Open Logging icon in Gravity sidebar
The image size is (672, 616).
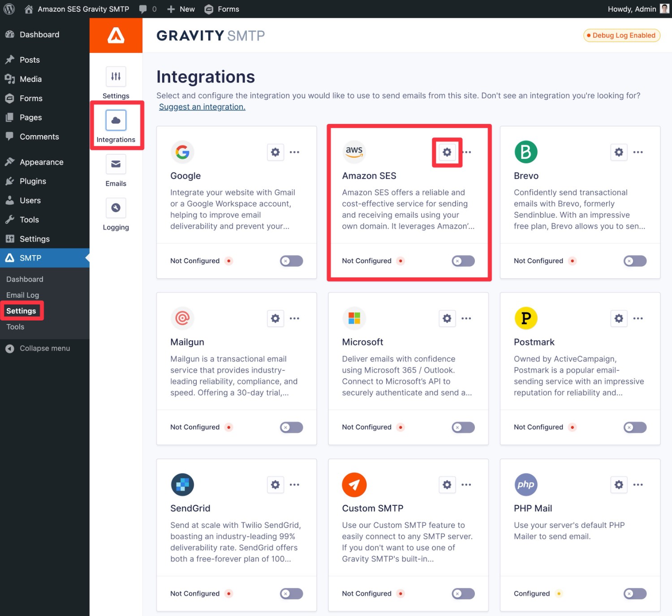coord(116,208)
